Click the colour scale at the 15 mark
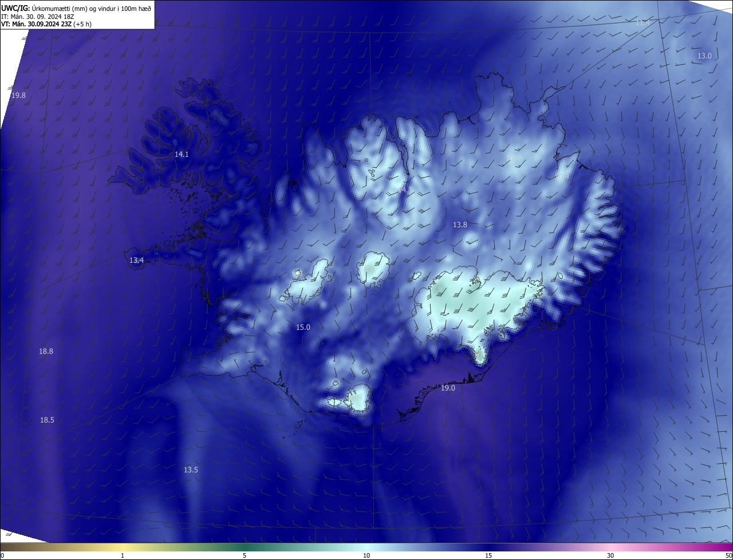The width and height of the screenshot is (733, 560). (488, 555)
